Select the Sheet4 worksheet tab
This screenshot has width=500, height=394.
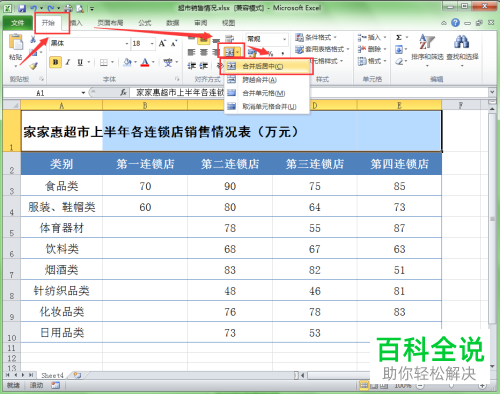click(x=52, y=376)
